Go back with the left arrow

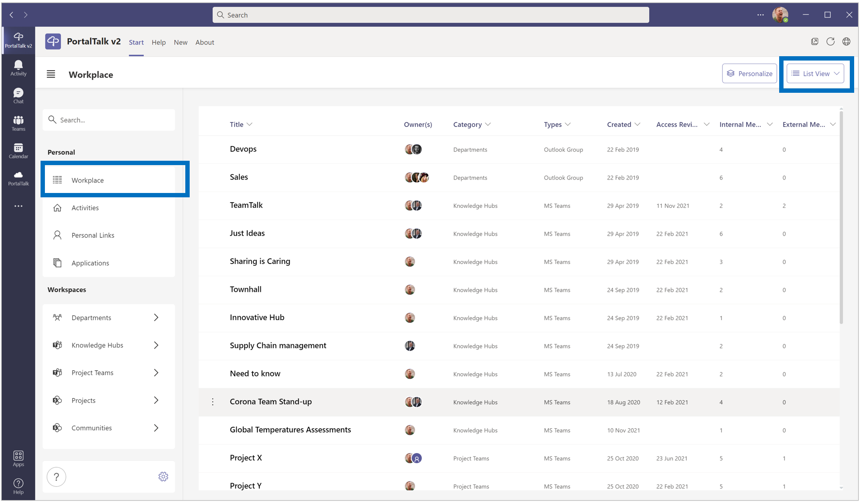(x=12, y=15)
